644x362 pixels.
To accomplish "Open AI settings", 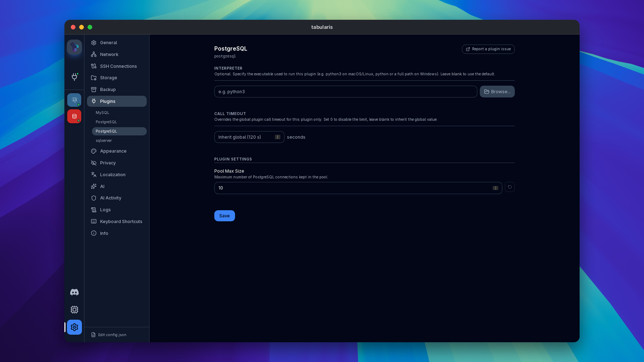I will (x=117, y=186).
